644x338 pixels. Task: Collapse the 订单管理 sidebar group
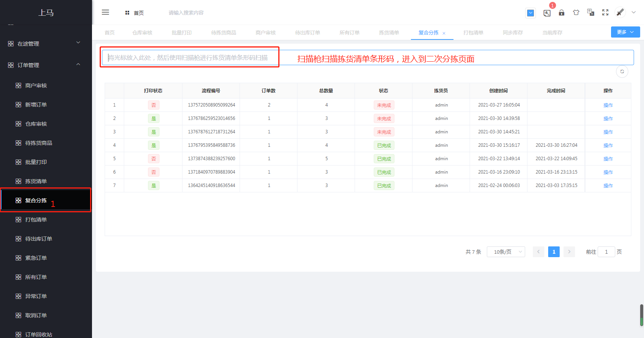(x=46, y=65)
